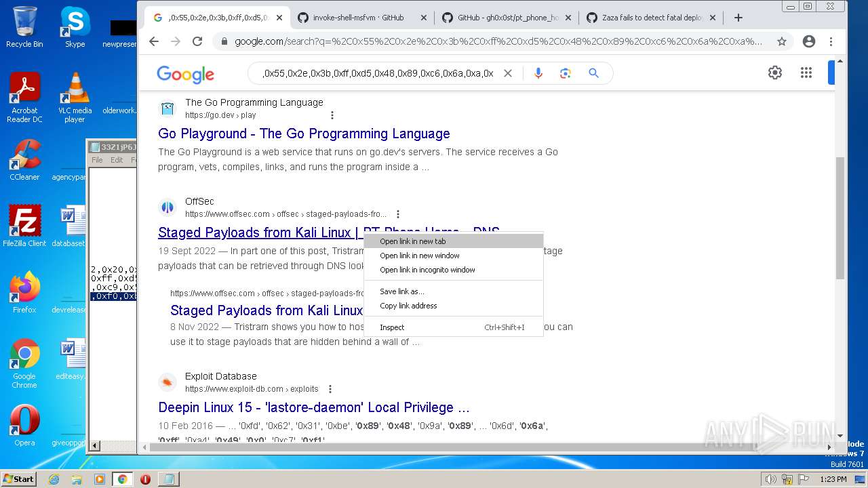Viewport: 868px width, 488px height.
Task: Click the Windows Start button
Action: point(18,479)
